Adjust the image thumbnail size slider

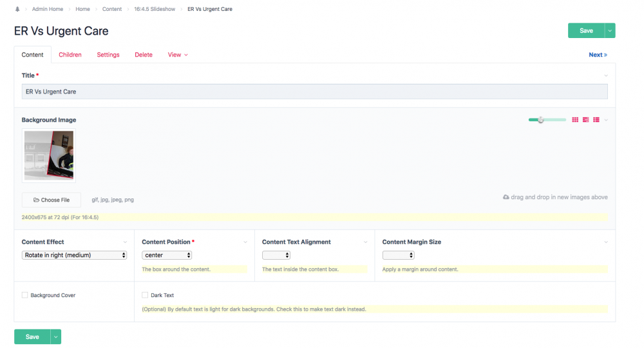click(x=541, y=120)
